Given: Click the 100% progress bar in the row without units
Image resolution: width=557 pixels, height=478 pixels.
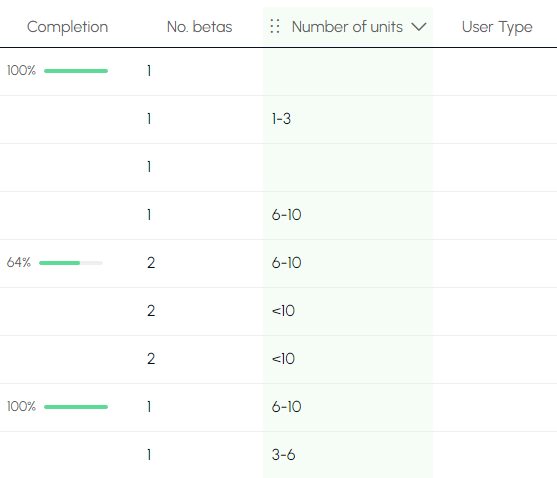Looking at the screenshot, I should [76, 71].
